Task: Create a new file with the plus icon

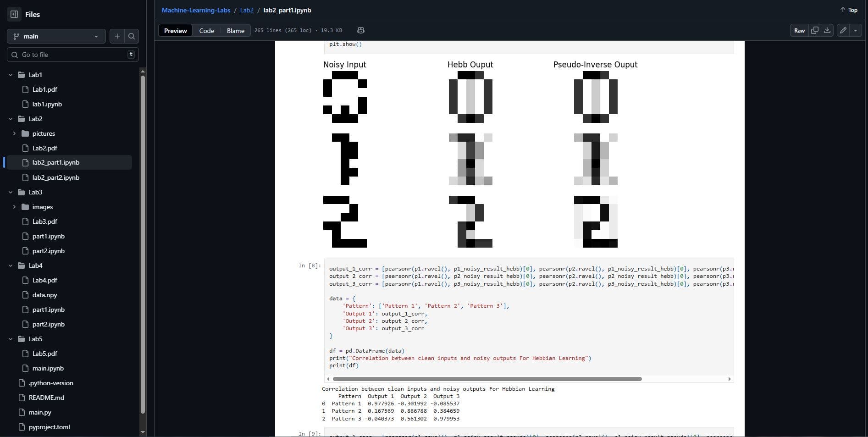Action: (x=117, y=36)
